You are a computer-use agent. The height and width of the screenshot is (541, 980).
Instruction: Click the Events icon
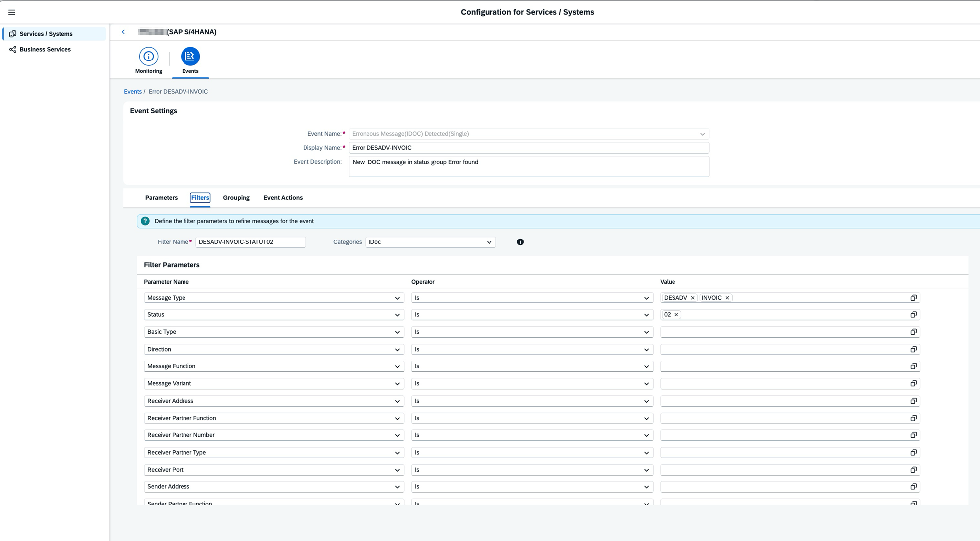tap(190, 56)
